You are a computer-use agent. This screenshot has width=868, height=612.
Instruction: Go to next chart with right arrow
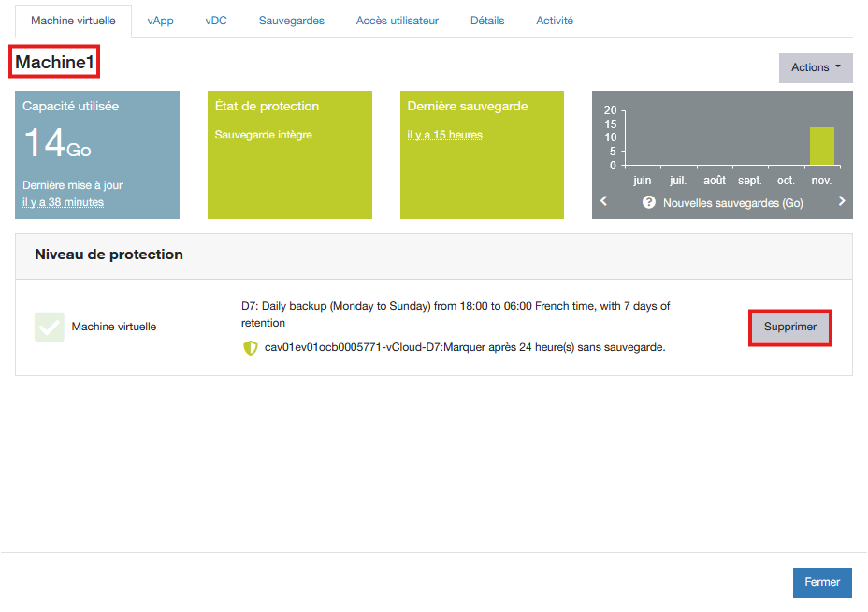842,201
